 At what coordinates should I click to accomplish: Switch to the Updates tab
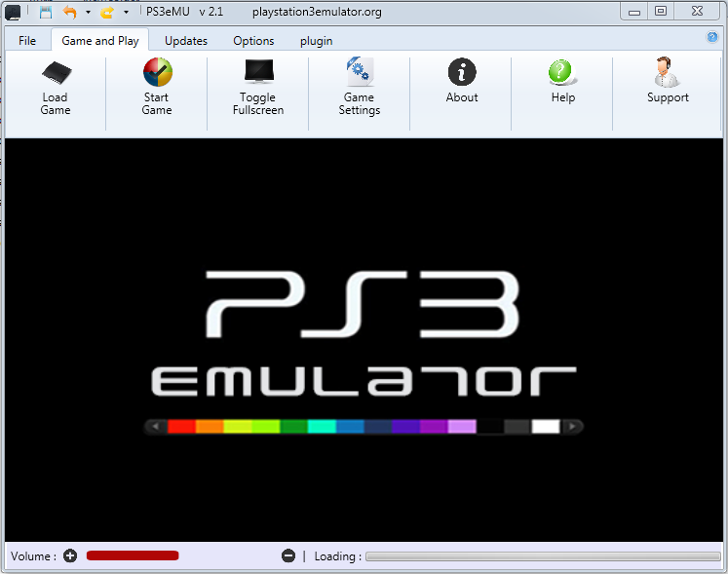[x=186, y=41]
